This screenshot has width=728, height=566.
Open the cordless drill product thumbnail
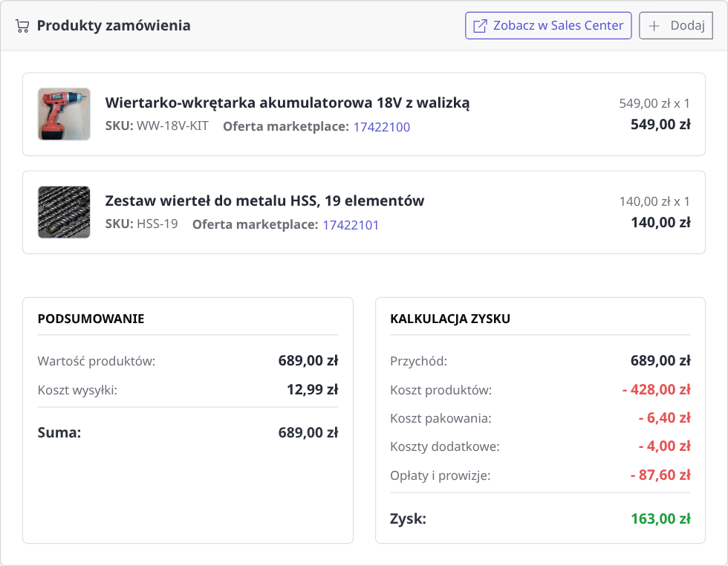[64, 114]
